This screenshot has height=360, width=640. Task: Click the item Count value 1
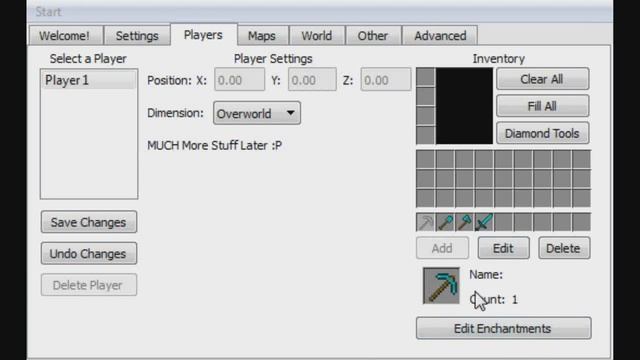click(x=515, y=300)
